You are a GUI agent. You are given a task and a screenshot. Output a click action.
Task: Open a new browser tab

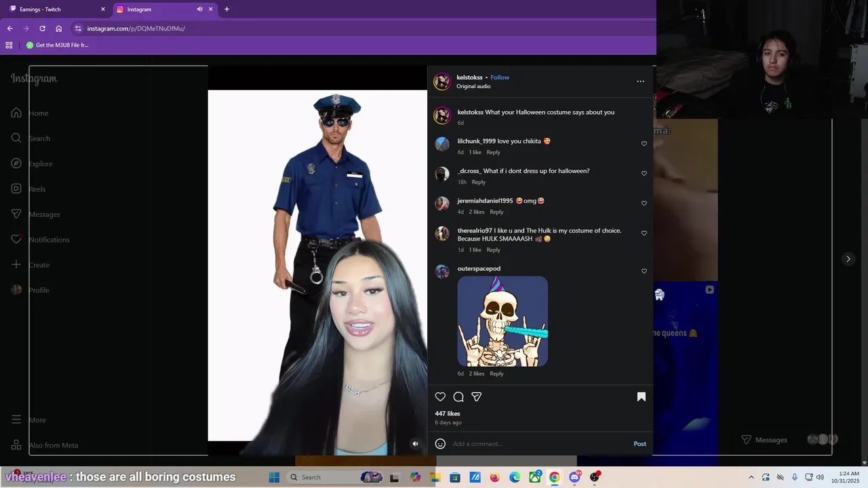[x=226, y=9]
